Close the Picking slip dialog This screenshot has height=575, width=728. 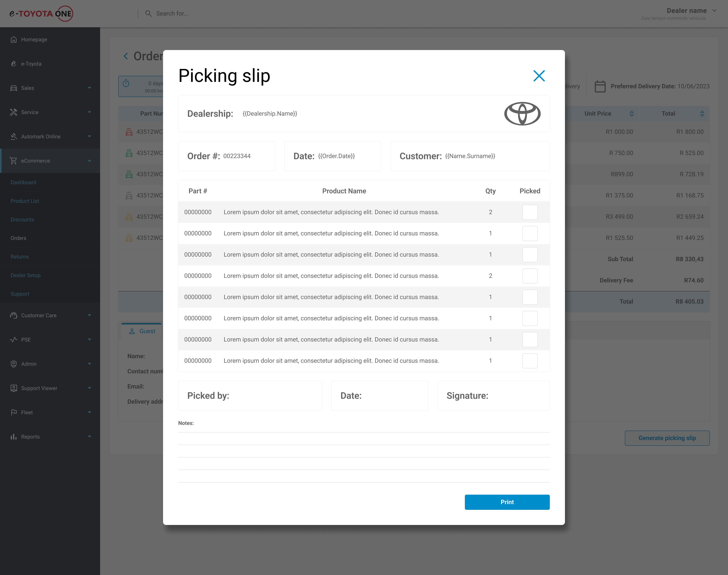[x=539, y=76]
